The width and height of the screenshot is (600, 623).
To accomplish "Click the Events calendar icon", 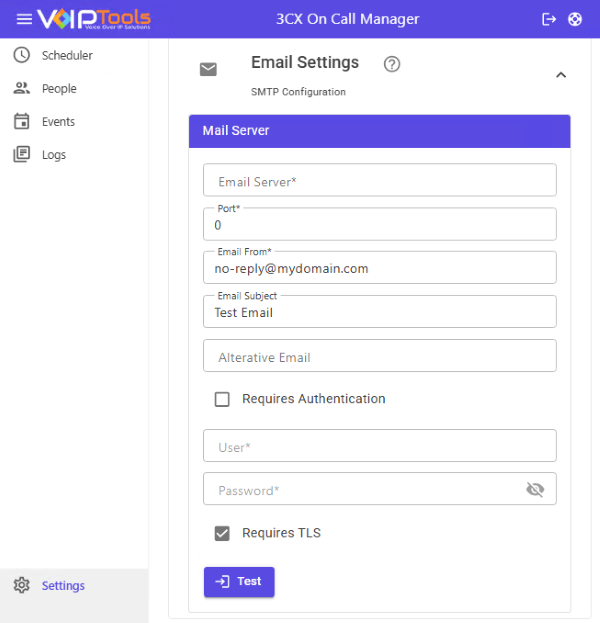I will pyautogui.click(x=22, y=121).
